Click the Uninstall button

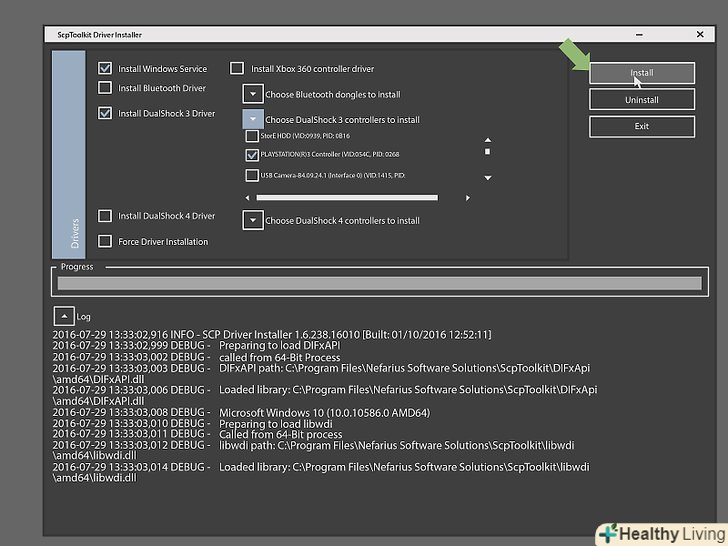[642, 99]
